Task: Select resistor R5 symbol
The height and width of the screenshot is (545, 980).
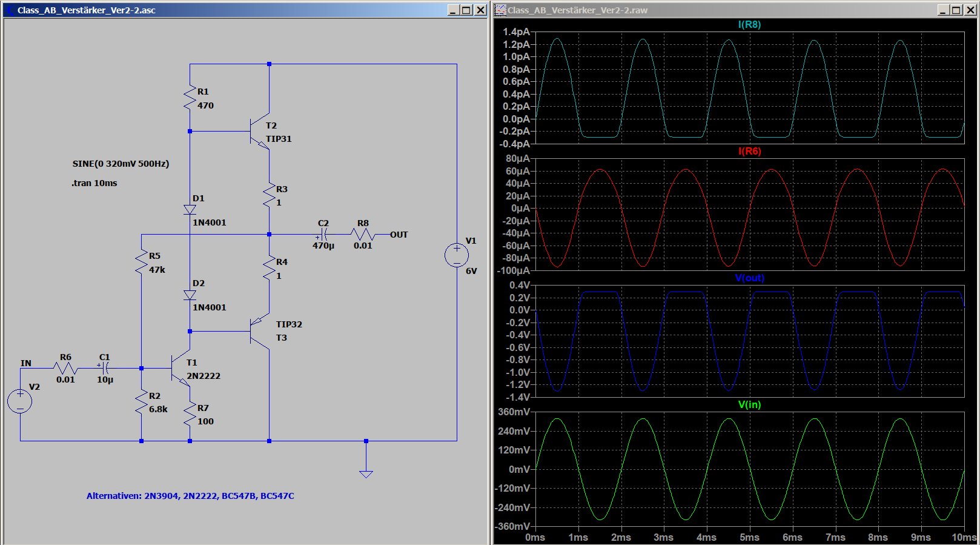Action: (141, 262)
